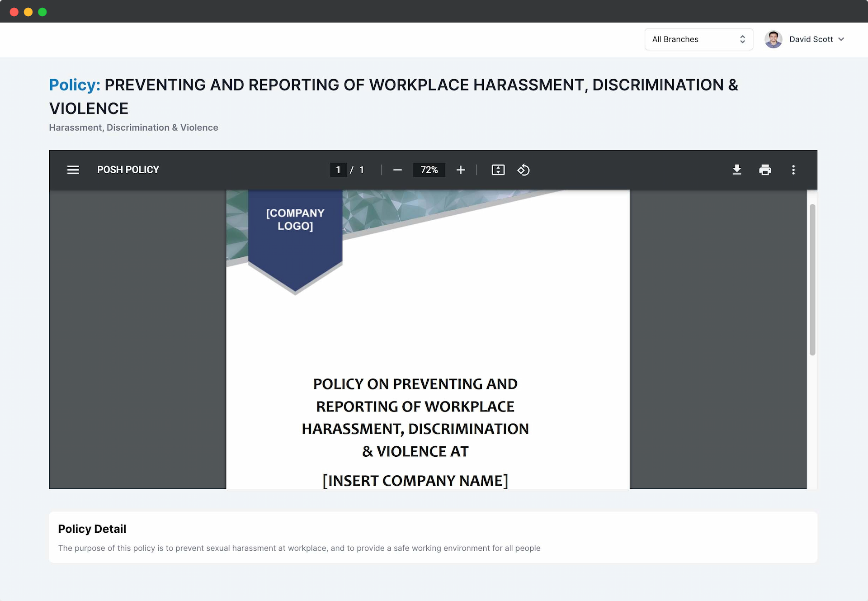Viewport: 868px width, 601px height.
Task: Click the blue Policy label heading
Action: pyautogui.click(x=74, y=85)
